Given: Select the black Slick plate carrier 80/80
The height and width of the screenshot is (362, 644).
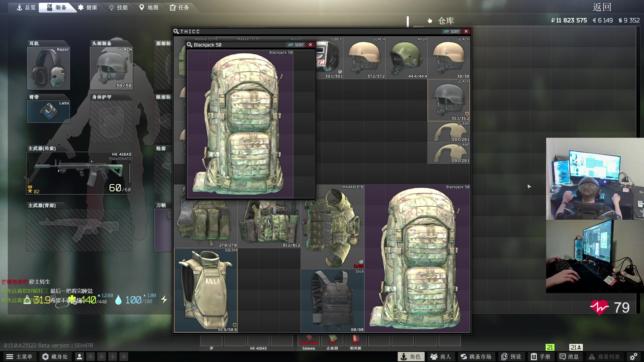Looking at the screenshot, I should pos(333,301).
